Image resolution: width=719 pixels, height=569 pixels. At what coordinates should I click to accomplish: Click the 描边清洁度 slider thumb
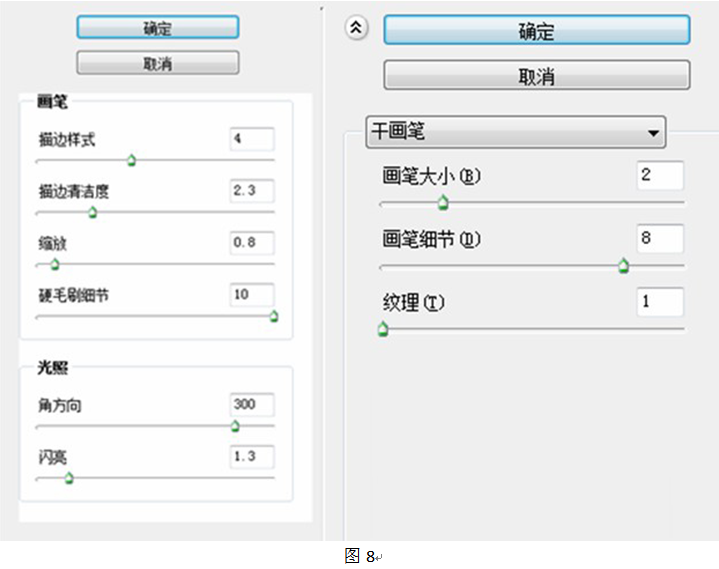pos(93,212)
